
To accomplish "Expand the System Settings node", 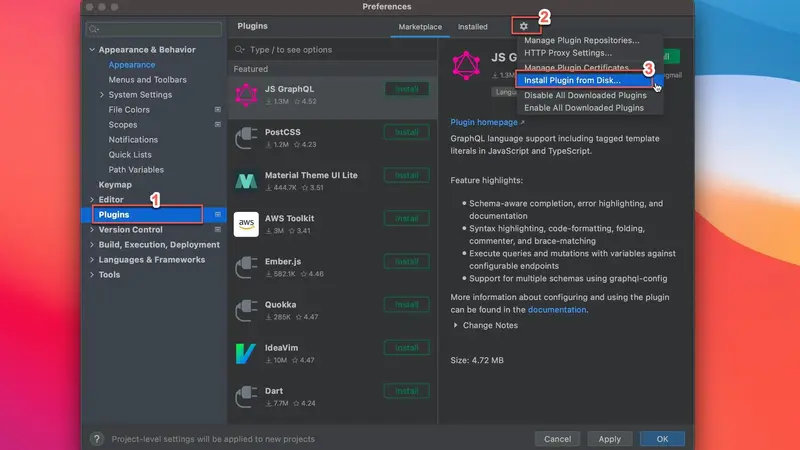I will (102, 95).
